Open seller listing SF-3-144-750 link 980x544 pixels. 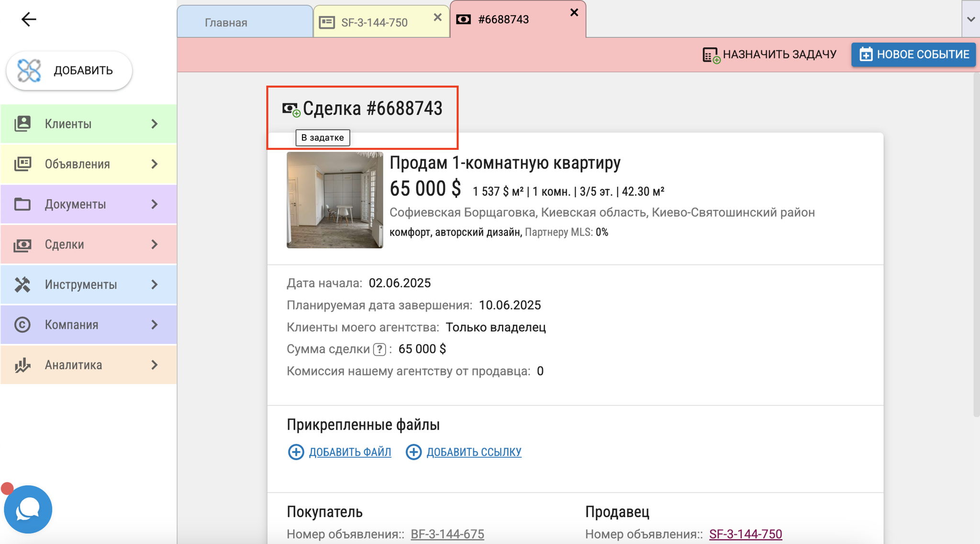(x=746, y=534)
